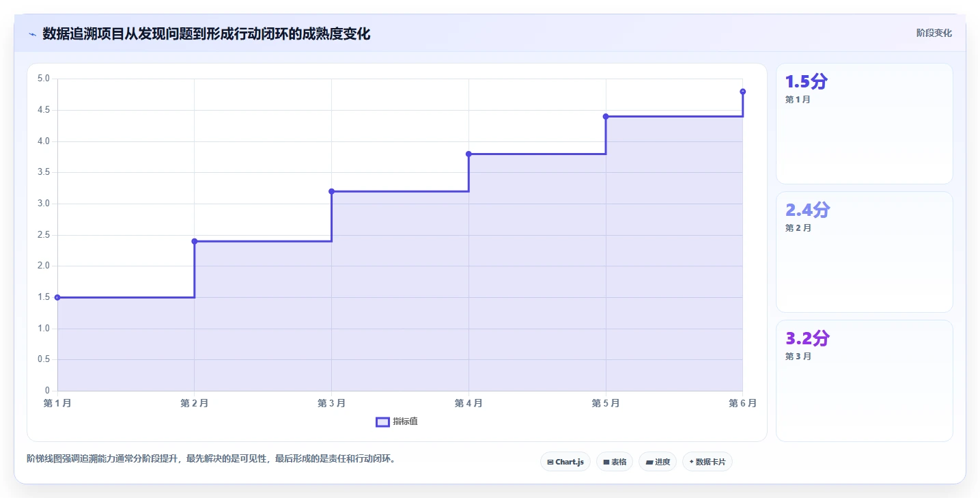Click the y-axis value 5.0

click(x=44, y=79)
